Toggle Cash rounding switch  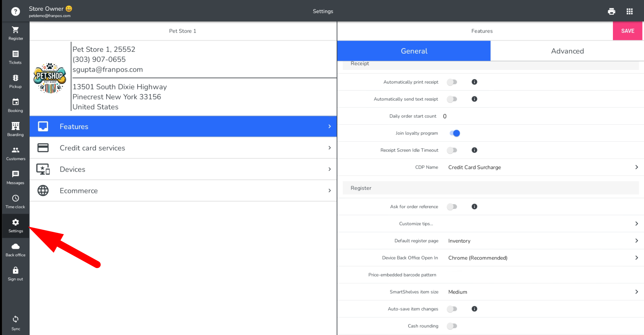point(452,326)
